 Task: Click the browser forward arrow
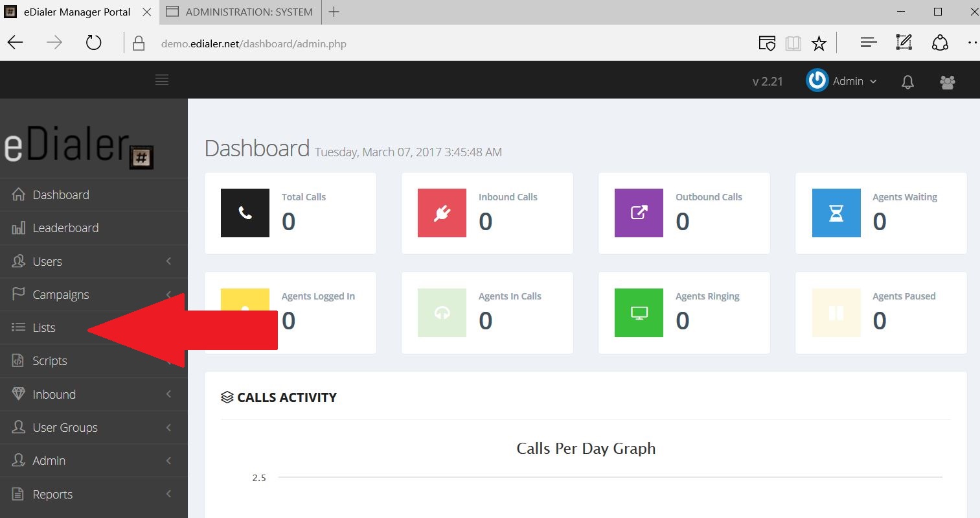point(54,43)
